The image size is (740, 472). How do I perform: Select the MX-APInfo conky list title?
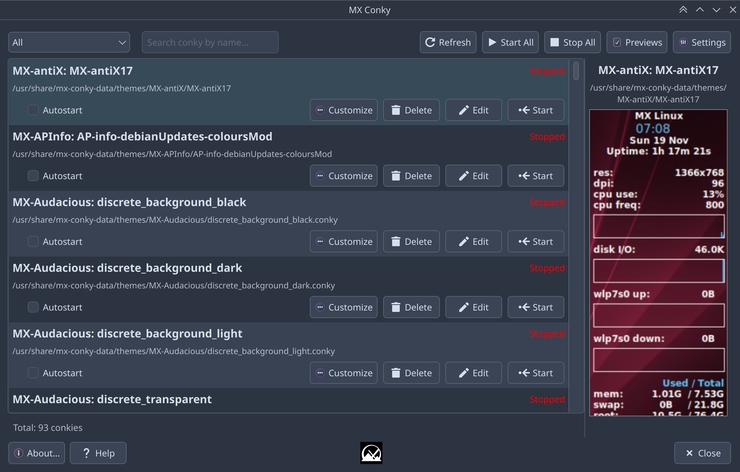pyautogui.click(x=142, y=136)
